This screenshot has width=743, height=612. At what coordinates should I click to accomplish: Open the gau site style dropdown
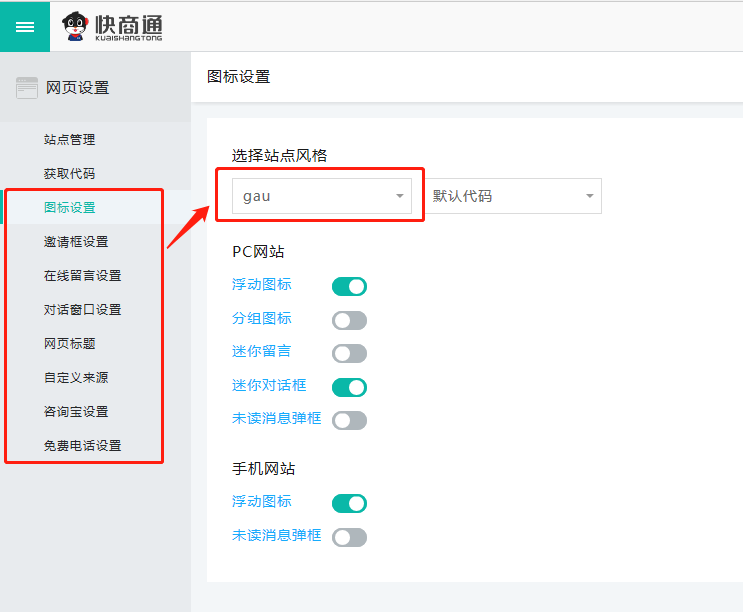[321, 196]
